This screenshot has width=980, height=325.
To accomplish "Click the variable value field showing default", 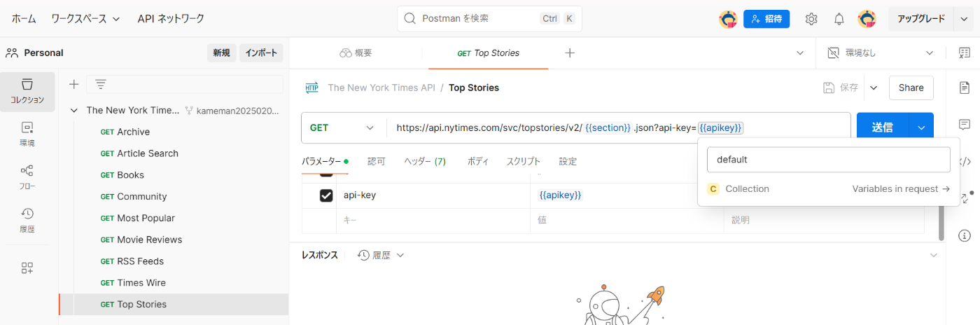I will click(x=828, y=160).
